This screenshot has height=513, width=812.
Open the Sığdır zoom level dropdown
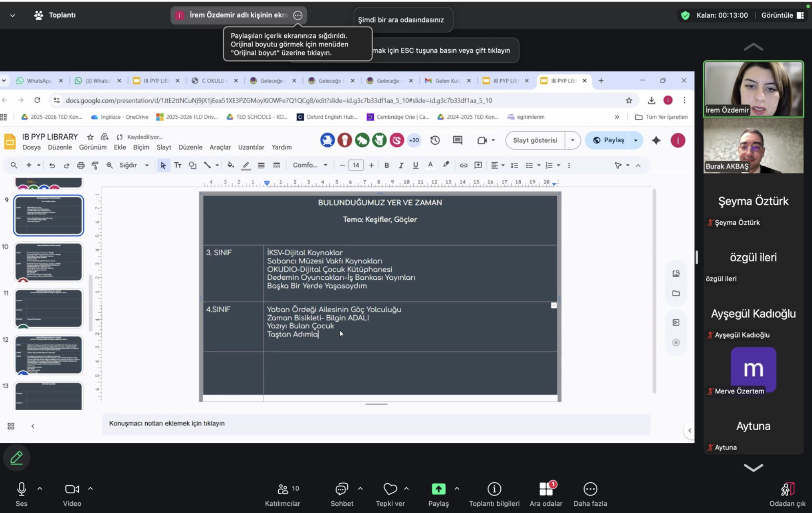click(133, 165)
